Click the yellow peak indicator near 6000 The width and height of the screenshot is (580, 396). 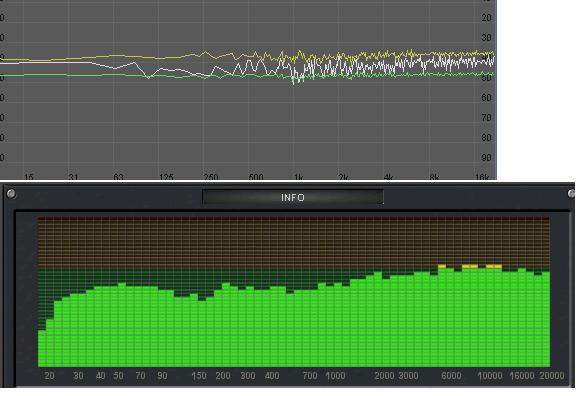coord(442,266)
